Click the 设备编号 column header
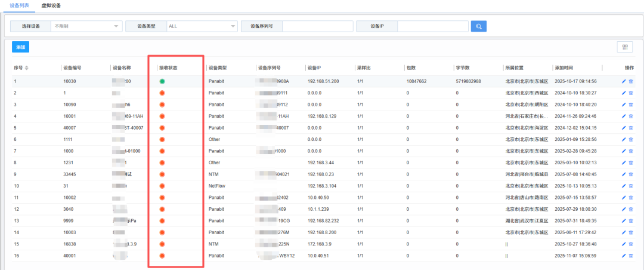 [x=72, y=68]
